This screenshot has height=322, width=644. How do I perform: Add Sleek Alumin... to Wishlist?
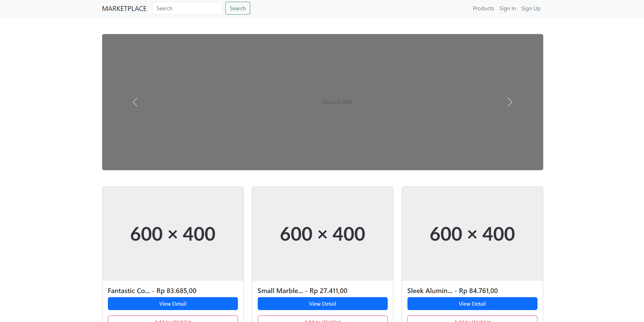point(472,319)
